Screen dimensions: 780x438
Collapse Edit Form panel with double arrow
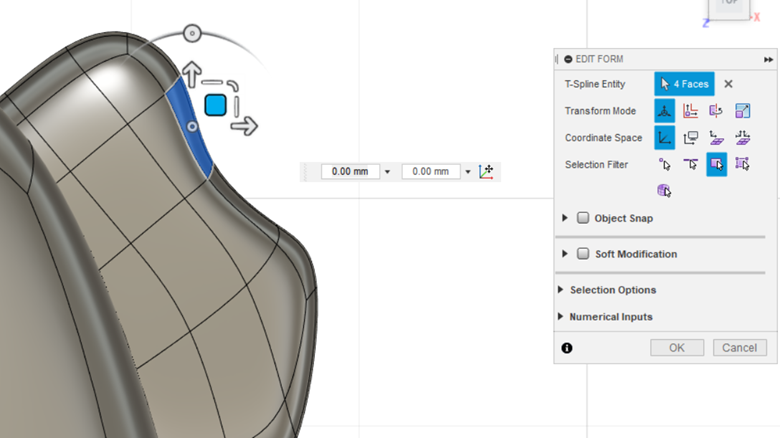[x=768, y=59]
